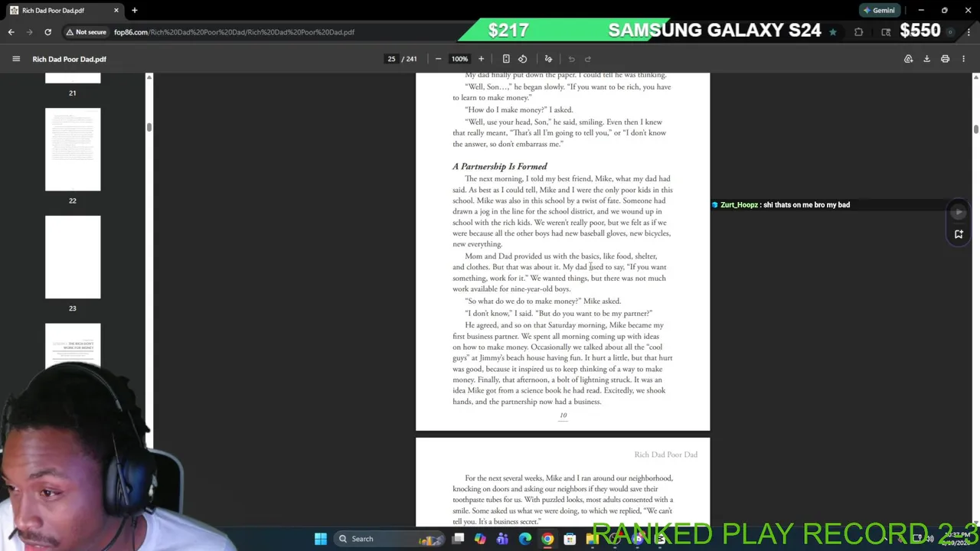Reload the page with the refresh icon
The image size is (980, 551).
[47, 32]
